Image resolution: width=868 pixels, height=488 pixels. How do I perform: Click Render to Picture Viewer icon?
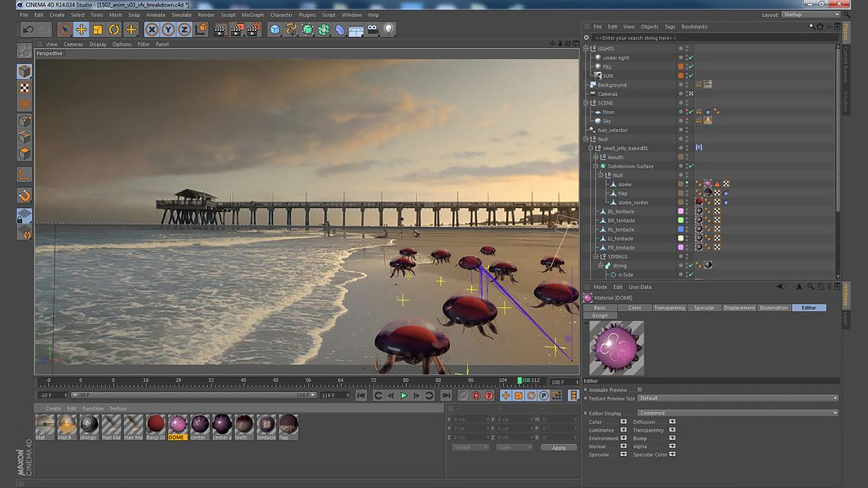236,30
